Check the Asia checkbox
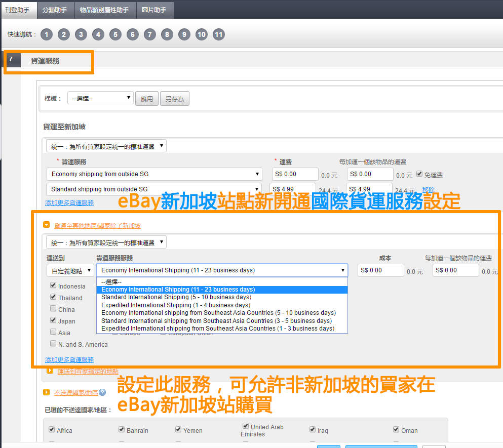Image resolution: width=503 pixels, height=448 pixels. click(53, 332)
